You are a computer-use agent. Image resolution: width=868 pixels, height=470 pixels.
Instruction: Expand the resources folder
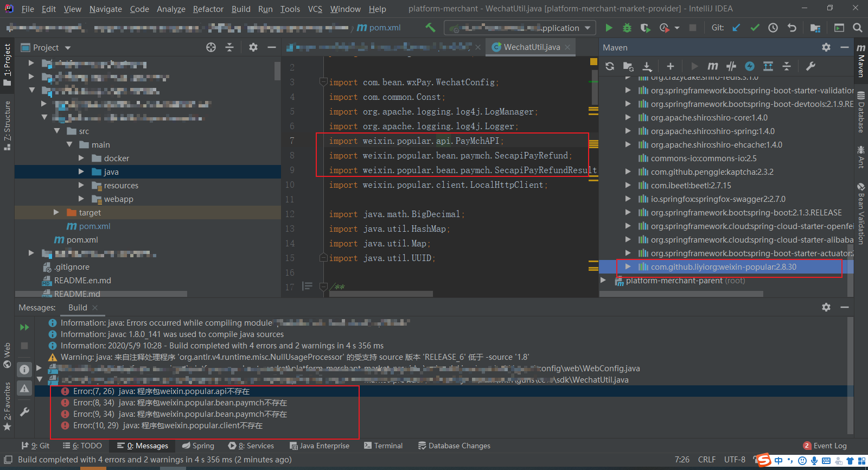pyautogui.click(x=81, y=185)
